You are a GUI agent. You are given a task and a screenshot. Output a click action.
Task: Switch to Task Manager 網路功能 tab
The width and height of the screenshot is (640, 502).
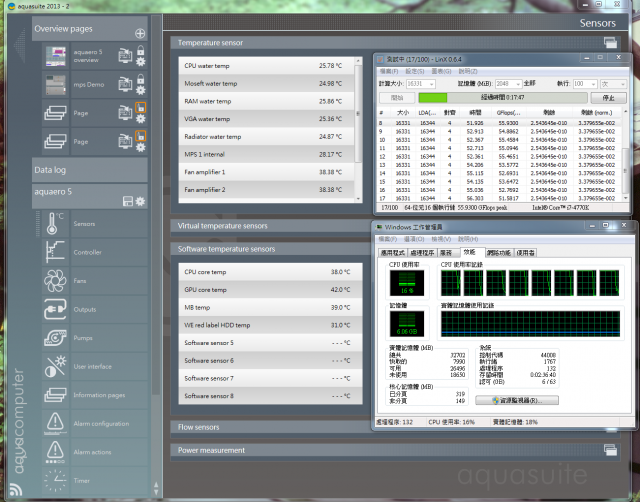click(498, 253)
